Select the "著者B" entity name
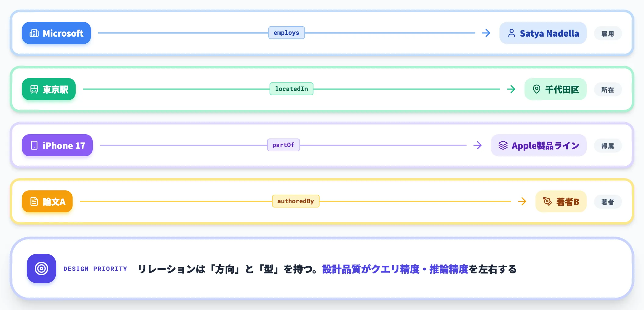The width and height of the screenshot is (644, 310). (x=567, y=202)
